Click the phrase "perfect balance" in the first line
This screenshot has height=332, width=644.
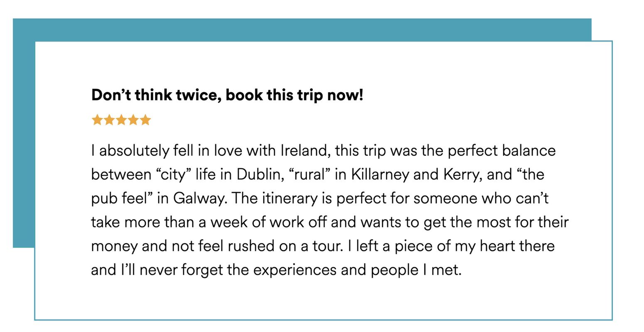(x=501, y=150)
